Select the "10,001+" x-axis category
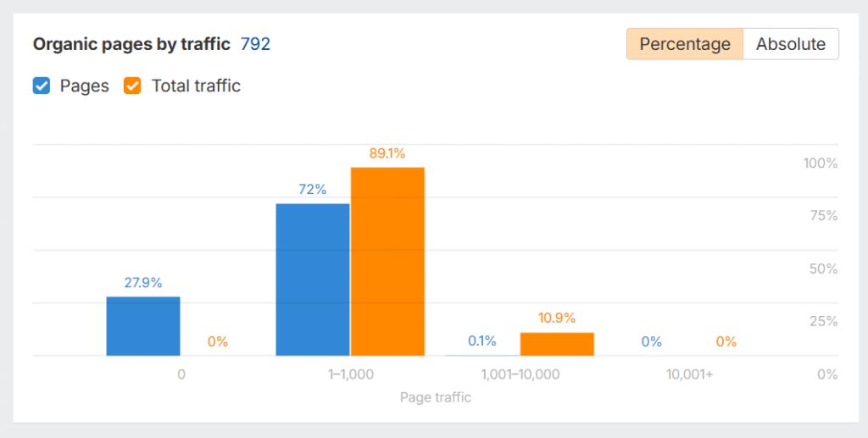This screenshot has width=868, height=438. point(689,374)
